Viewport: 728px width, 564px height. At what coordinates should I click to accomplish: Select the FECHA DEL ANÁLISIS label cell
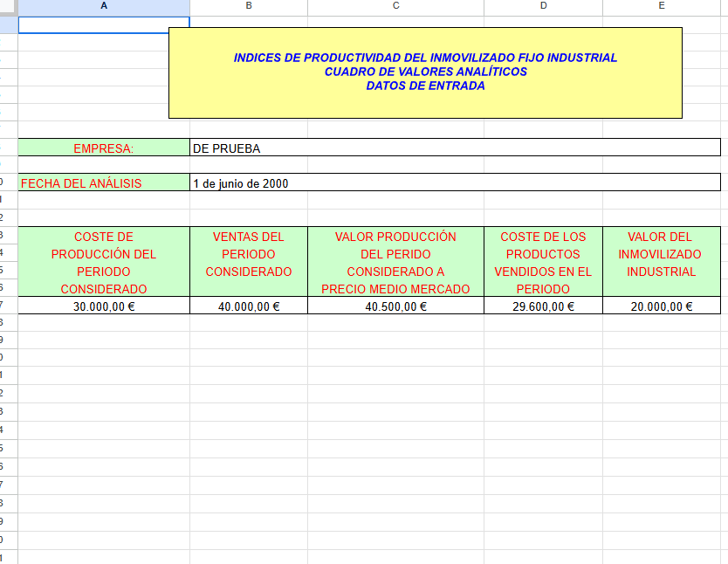pyautogui.click(x=104, y=183)
